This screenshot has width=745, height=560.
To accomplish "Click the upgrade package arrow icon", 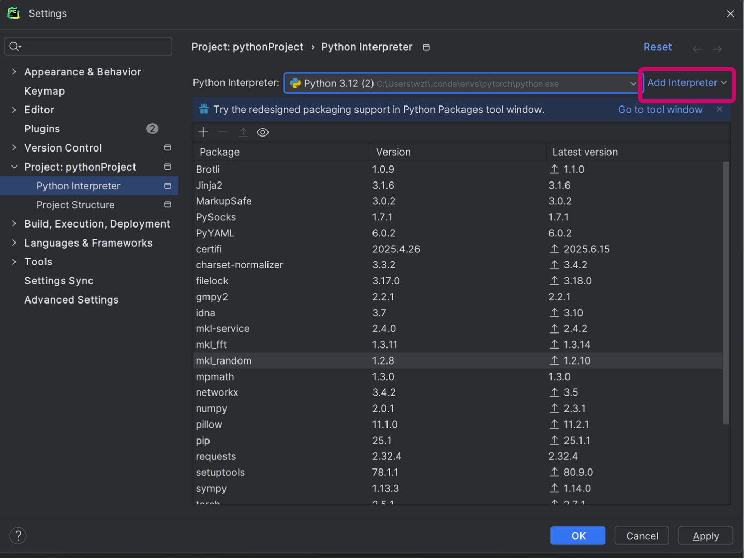I will (x=243, y=132).
